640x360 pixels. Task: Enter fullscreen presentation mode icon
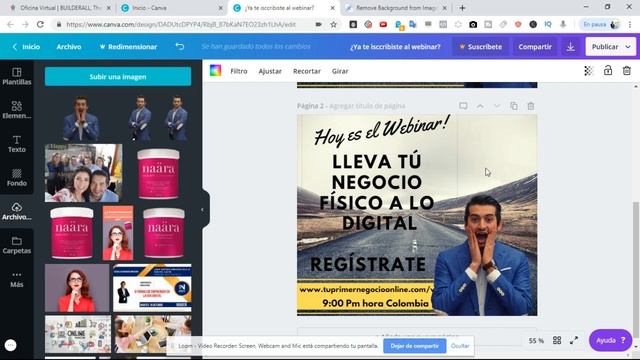tap(574, 340)
